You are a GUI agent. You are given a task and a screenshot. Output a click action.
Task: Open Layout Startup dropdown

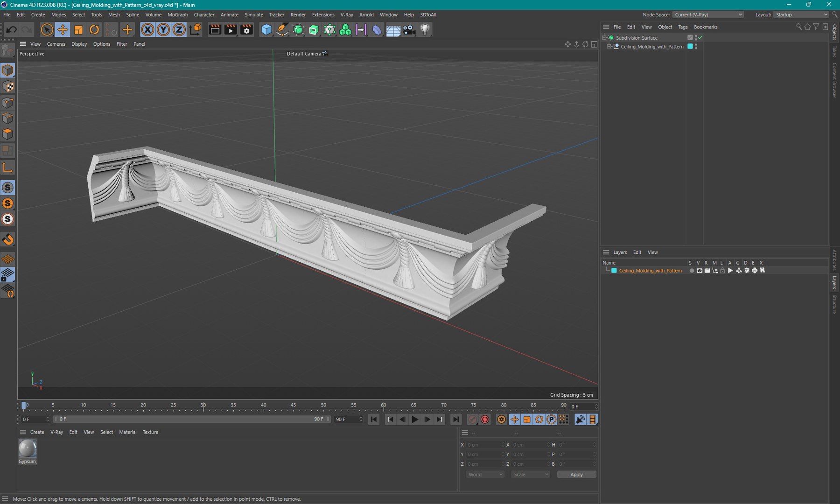(x=801, y=14)
